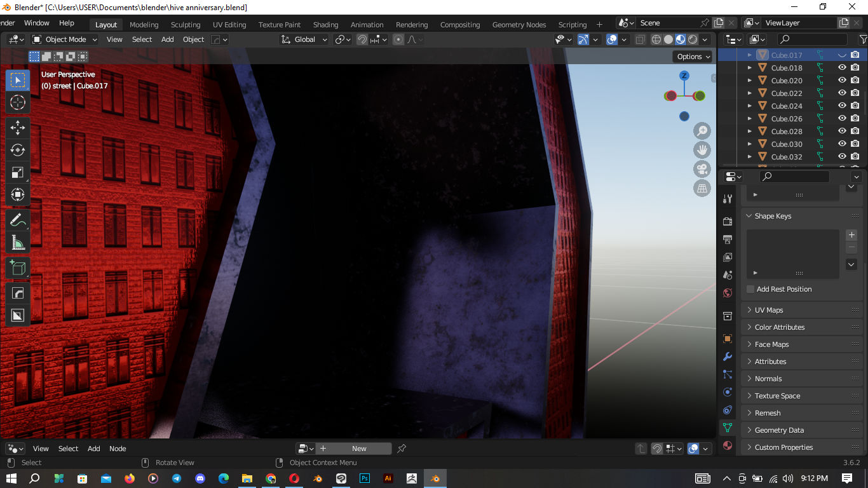Open the Geometry Nodes workspace tab

pos(519,25)
